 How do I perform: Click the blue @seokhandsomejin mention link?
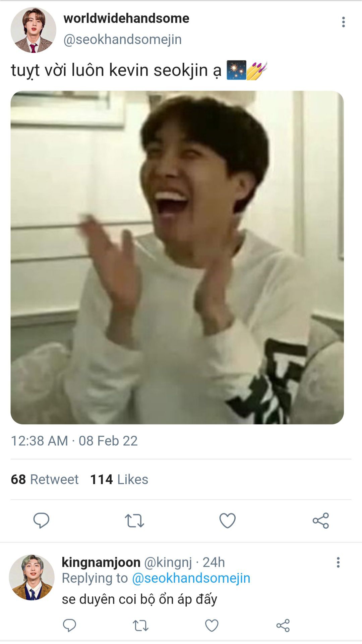click(x=191, y=578)
